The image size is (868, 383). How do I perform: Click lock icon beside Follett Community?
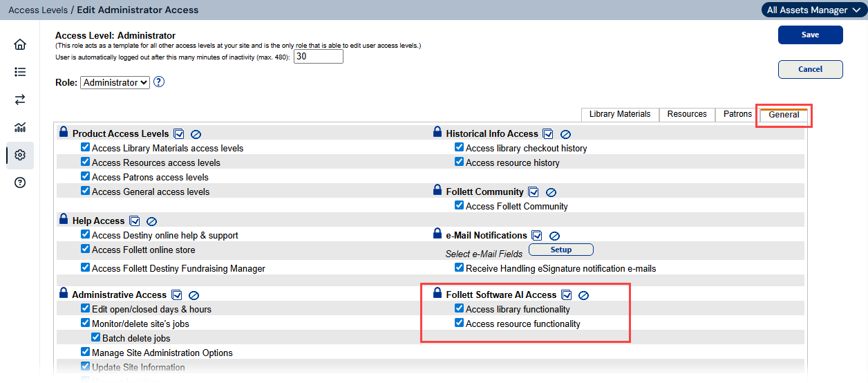[437, 190]
